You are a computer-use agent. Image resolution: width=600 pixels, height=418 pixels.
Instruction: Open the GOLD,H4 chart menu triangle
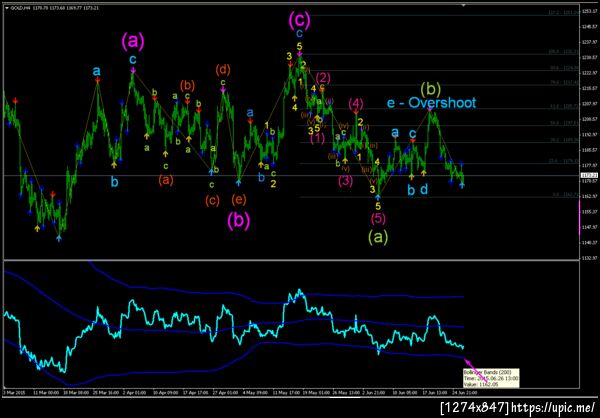point(7,8)
